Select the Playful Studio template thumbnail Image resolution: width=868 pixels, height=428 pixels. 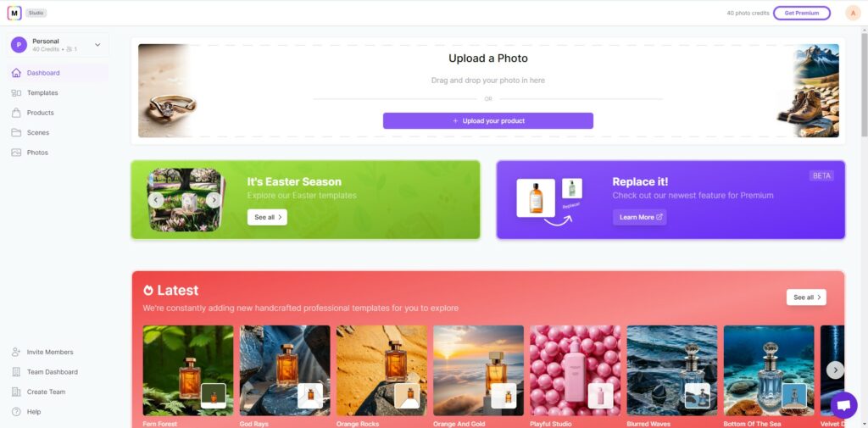(576, 370)
